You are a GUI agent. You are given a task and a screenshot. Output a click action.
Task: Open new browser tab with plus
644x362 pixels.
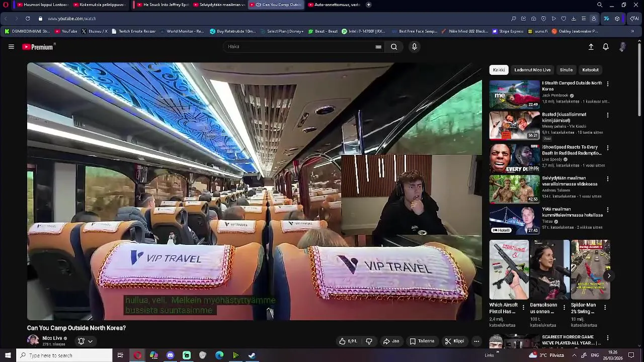click(368, 5)
